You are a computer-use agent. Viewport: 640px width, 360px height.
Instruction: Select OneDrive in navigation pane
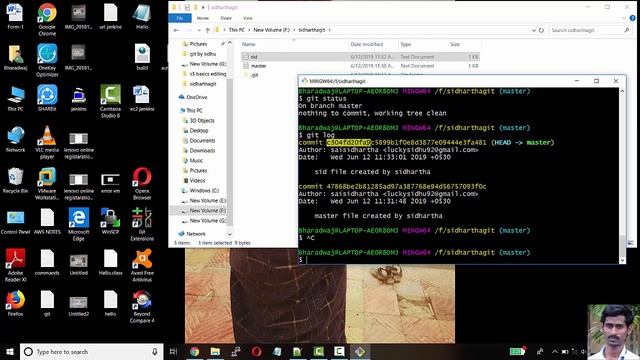(x=197, y=97)
